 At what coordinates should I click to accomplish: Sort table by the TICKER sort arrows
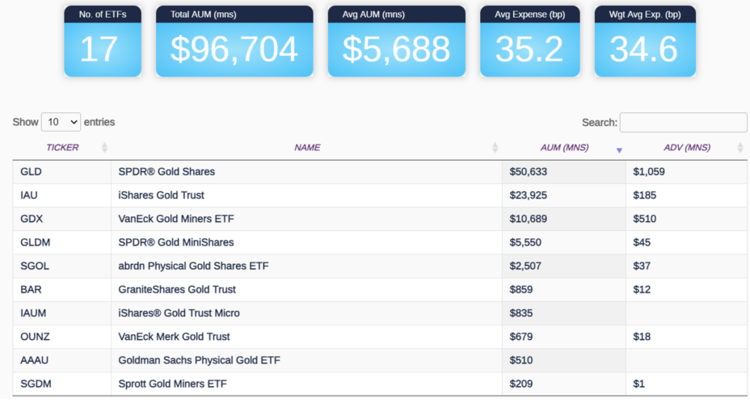click(104, 148)
